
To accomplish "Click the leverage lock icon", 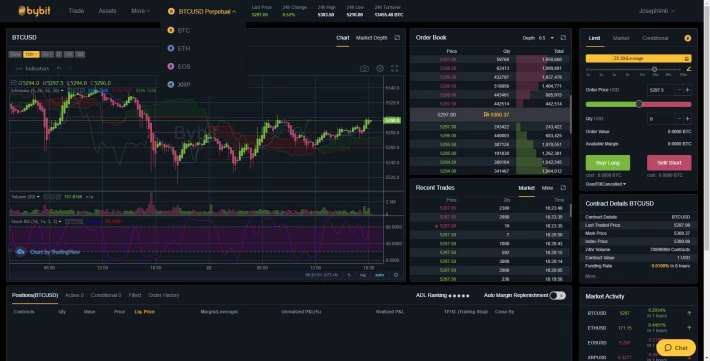I will (686, 58).
